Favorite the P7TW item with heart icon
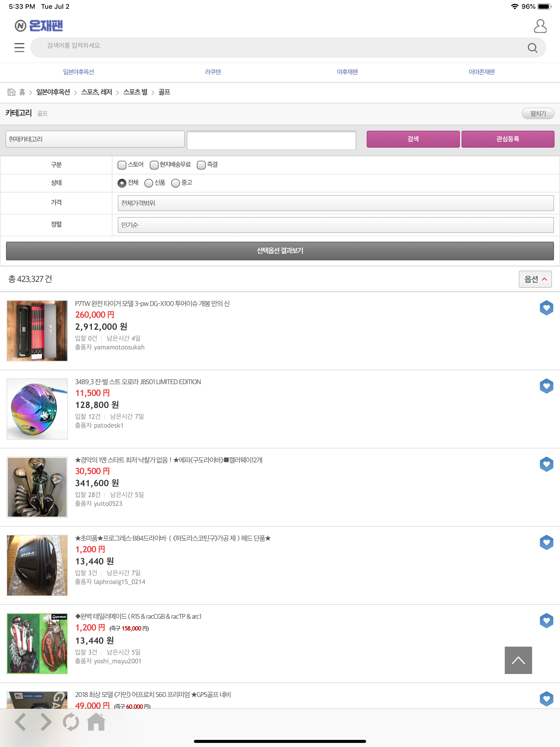The height and width of the screenshot is (747, 560). (x=546, y=308)
